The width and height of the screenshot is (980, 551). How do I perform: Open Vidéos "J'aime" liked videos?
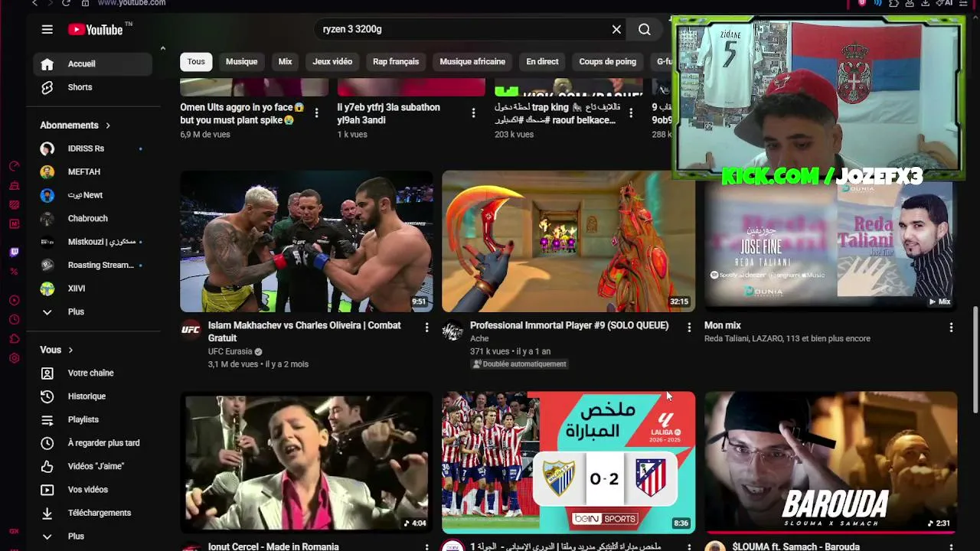[93, 467]
